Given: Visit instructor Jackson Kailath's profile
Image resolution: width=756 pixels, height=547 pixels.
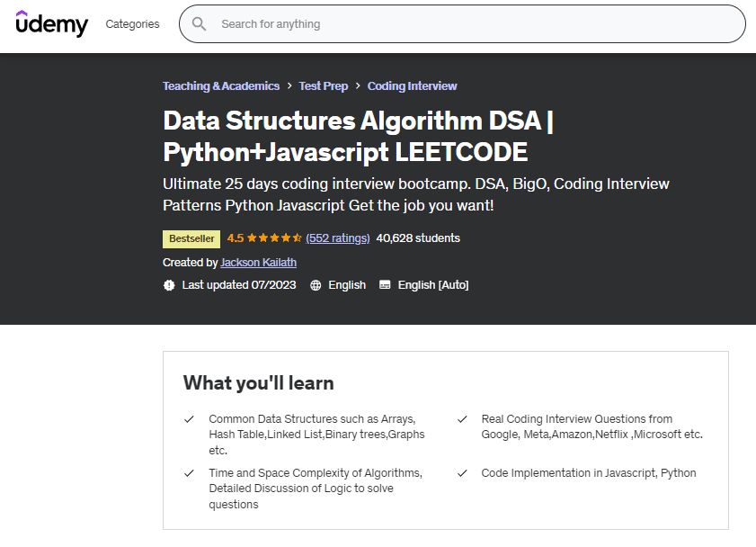Looking at the screenshot, I should (x=258, y=263).
